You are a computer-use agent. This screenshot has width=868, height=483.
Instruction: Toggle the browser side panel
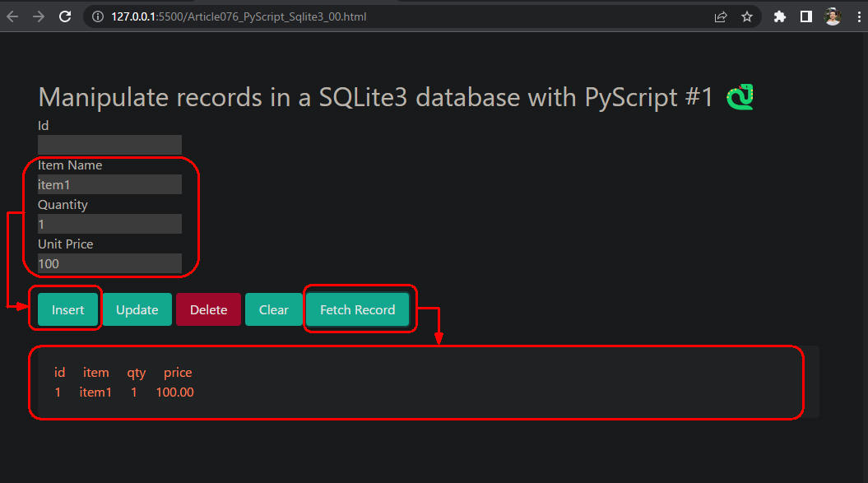[x=806, y=16]
